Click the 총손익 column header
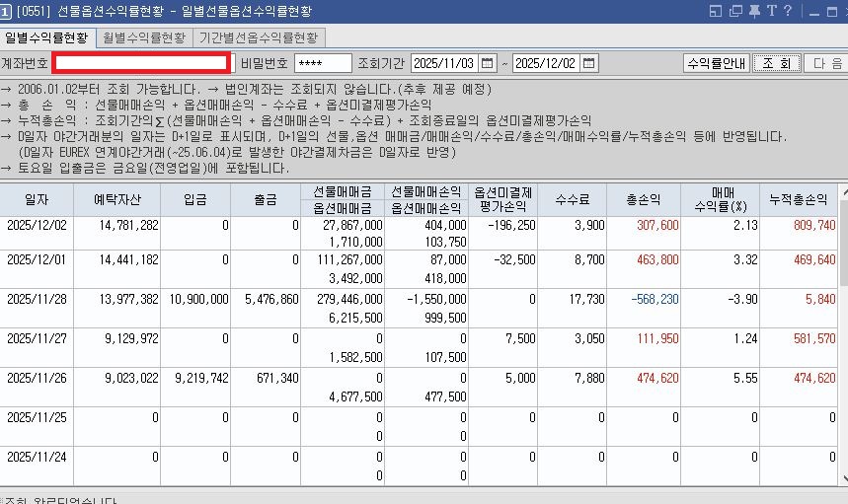This screenshot has width=848, height=504. pyautogui.click(x=644, y=200)
